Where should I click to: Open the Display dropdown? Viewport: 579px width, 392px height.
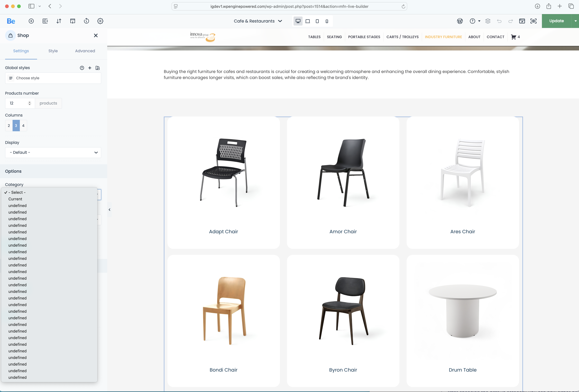pos(53,152)
